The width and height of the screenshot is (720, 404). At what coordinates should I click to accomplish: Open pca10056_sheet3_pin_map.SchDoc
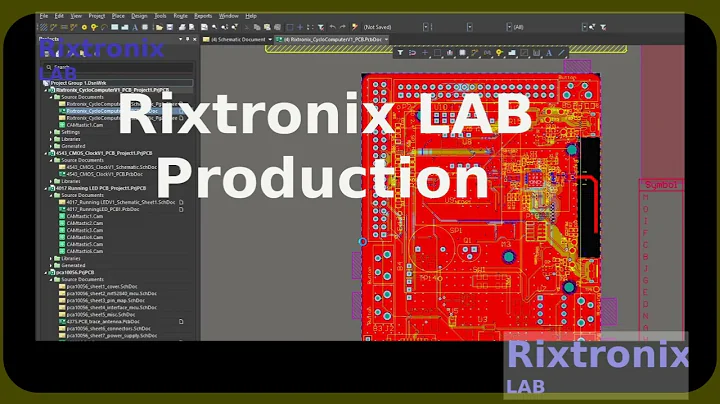click(106, 300)
